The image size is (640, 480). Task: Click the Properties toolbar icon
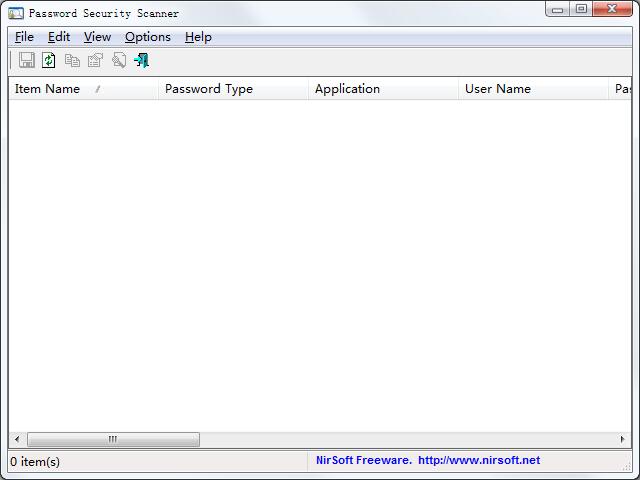pos(95,60)
